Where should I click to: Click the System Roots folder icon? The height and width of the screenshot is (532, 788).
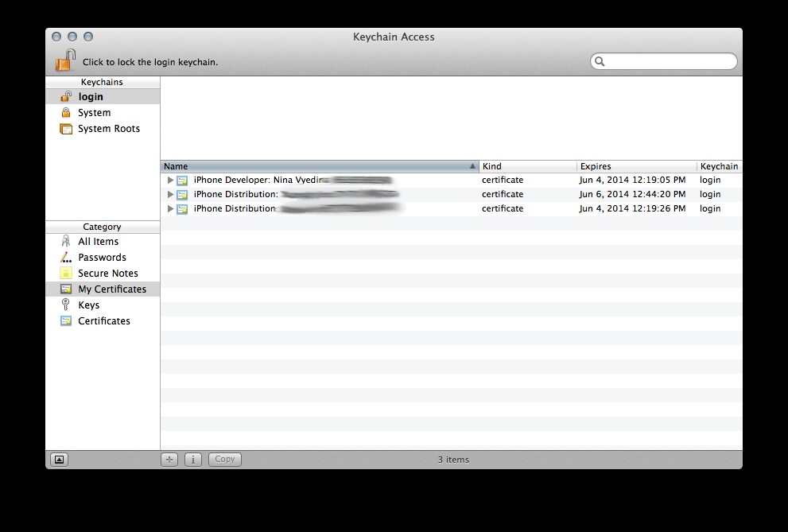[66, 129]
